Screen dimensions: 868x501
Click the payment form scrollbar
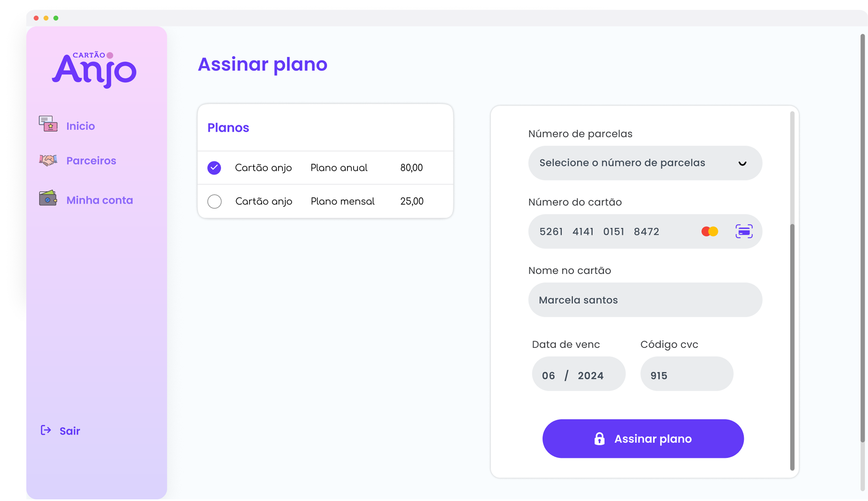(x=792, y=344)
